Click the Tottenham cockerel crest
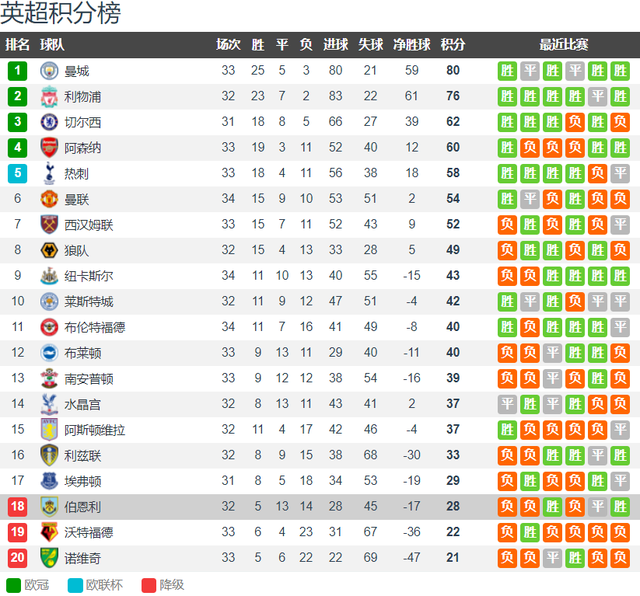Image resolution: width=640 pixels, height=596 pixels. pos(49,173)
